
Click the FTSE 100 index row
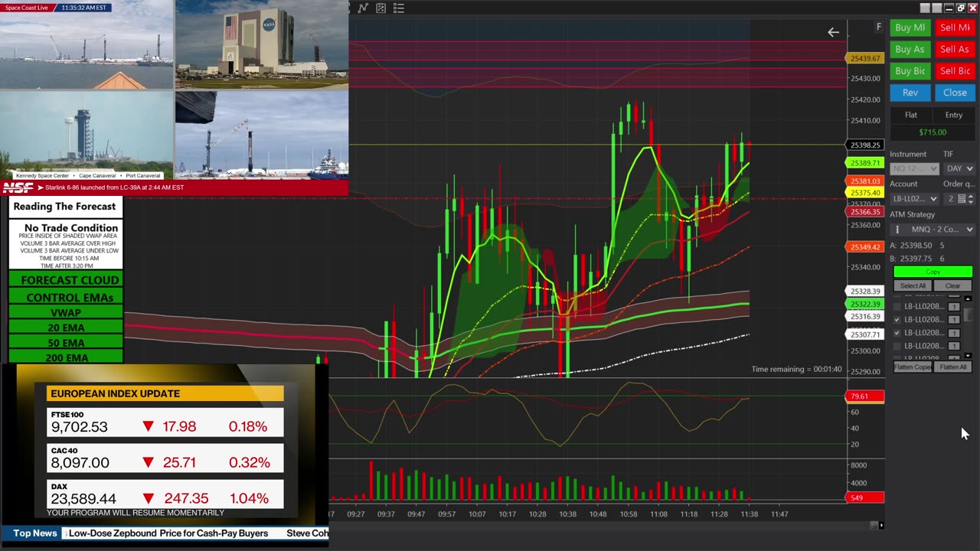click(165, 422)
